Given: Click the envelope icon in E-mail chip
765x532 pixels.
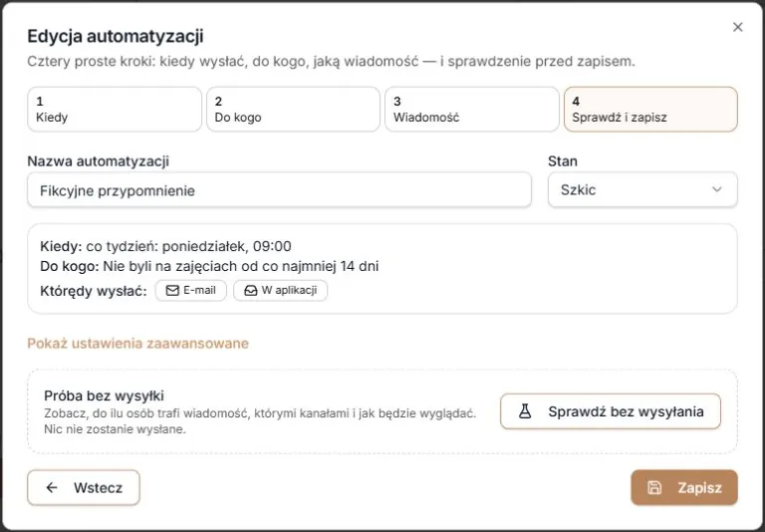Looking at the screenshot, I should point(172,290).
